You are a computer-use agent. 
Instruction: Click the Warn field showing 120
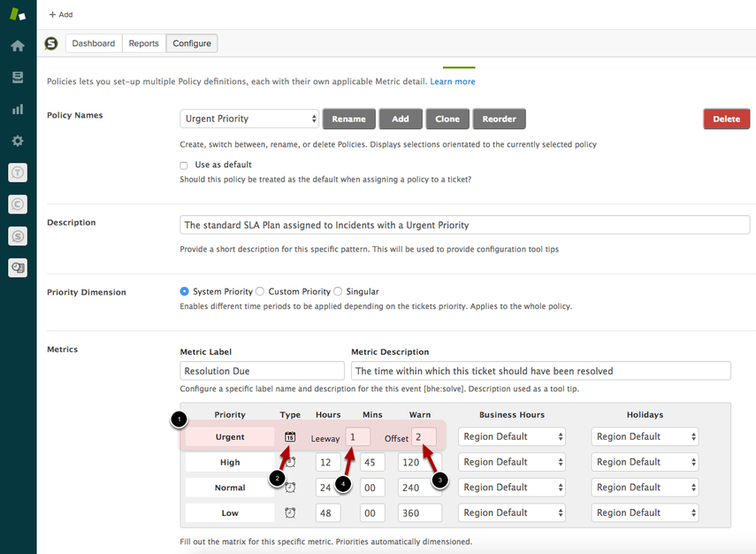click(x=419, y=462)
